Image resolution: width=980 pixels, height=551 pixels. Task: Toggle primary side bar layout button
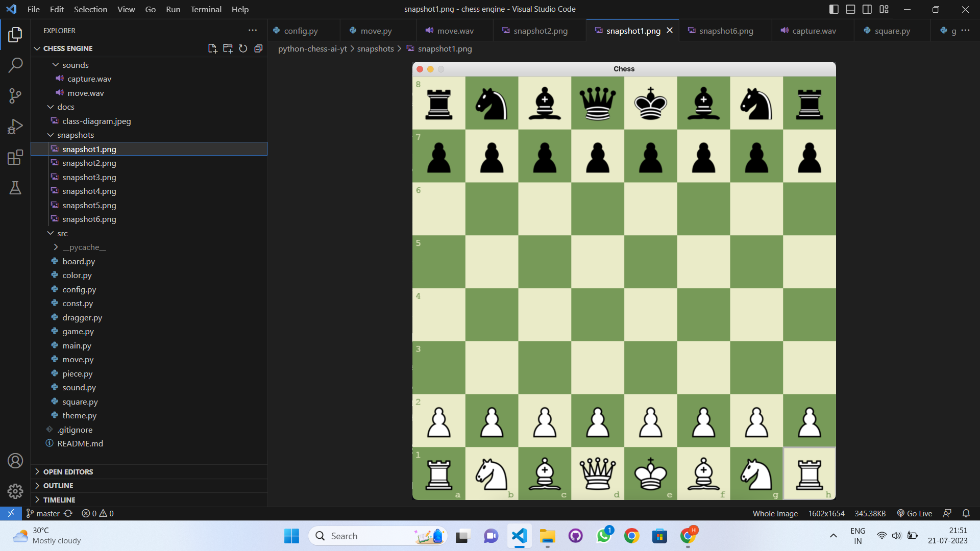pyautogui.click(x=834, y=9)
